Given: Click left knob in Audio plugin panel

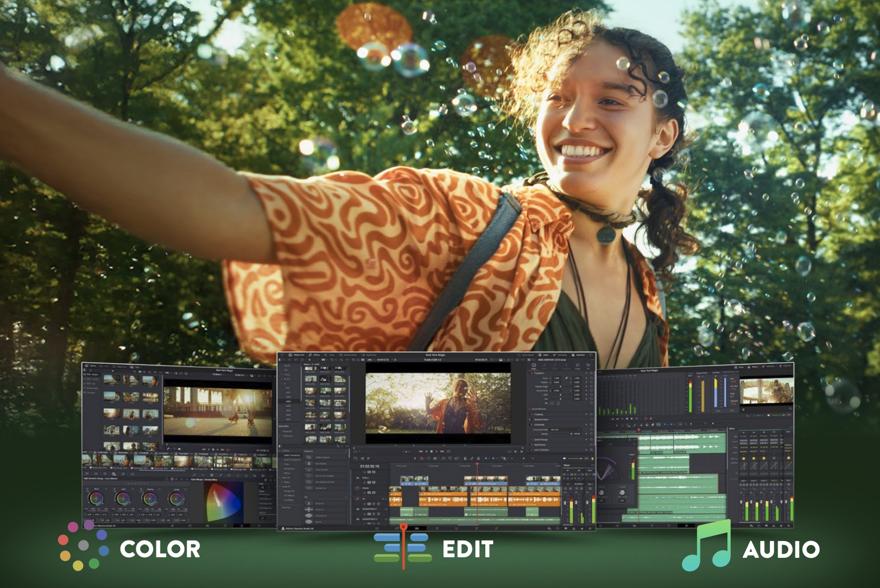Looking at the screenshot, I should (x=601, y=492).
